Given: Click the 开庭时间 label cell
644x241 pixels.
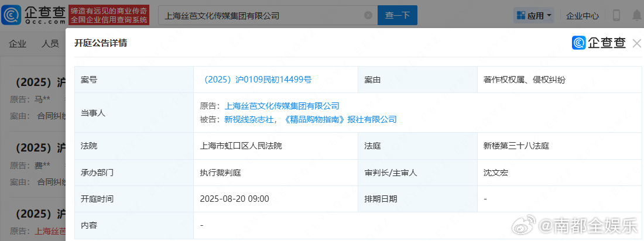Looking at the screenshot, I should pyautogui.click(x=134, y=199).
